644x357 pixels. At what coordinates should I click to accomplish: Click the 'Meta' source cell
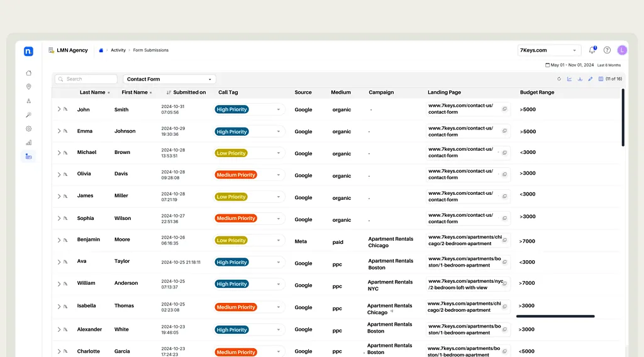(x=301, y=241)
